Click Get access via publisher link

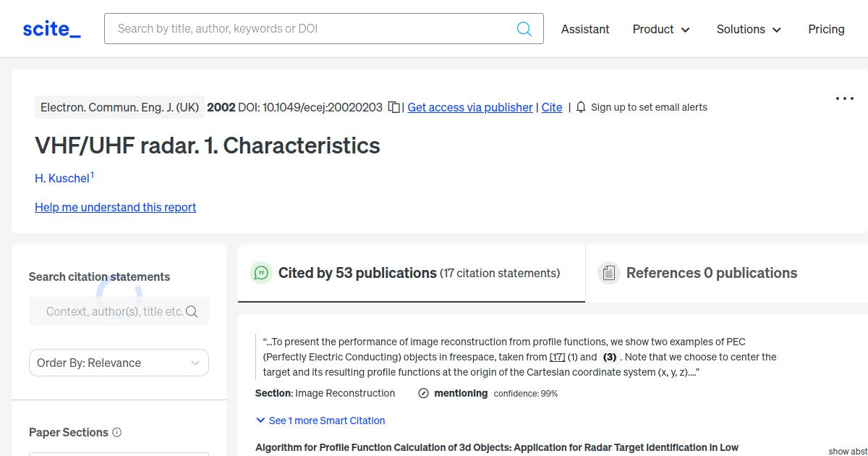tap(470, 107)
